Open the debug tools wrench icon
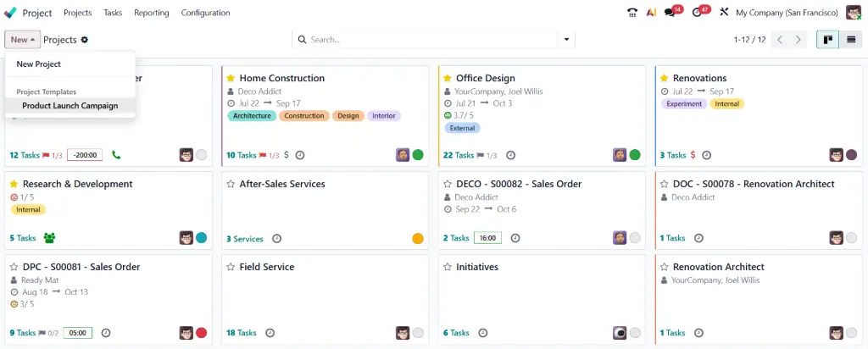The height and width of the screenshot is (349, 868). pos(724,12)
